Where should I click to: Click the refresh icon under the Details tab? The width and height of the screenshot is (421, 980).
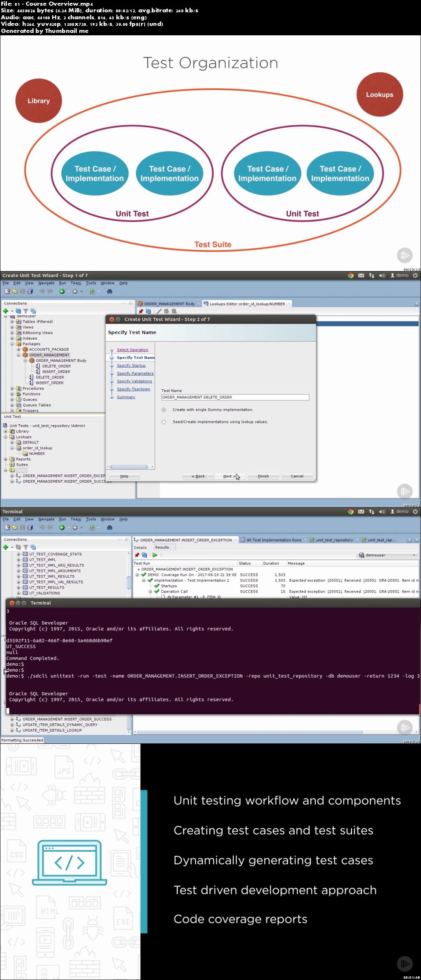click(x=144, y=555)
